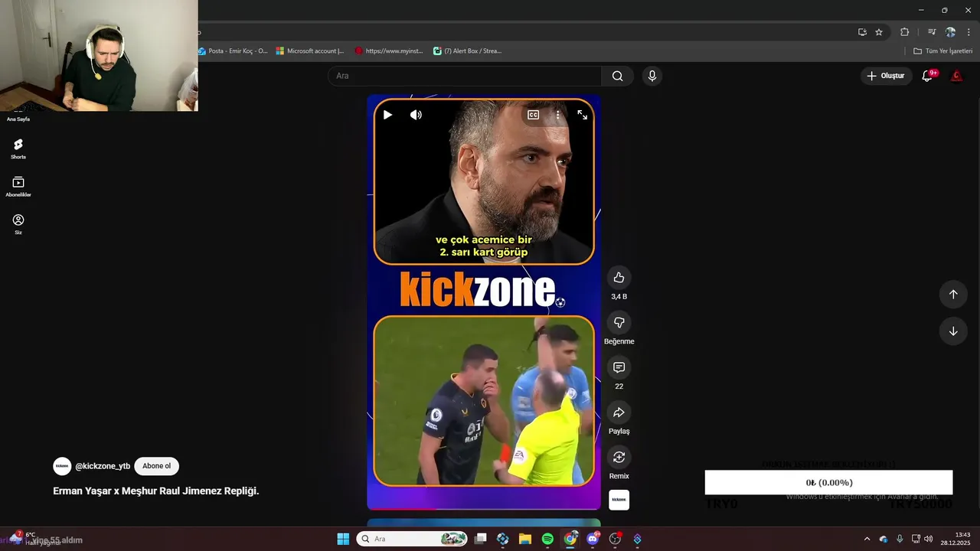Open OBS Studio from the taskbar

(x=615, y=539)
